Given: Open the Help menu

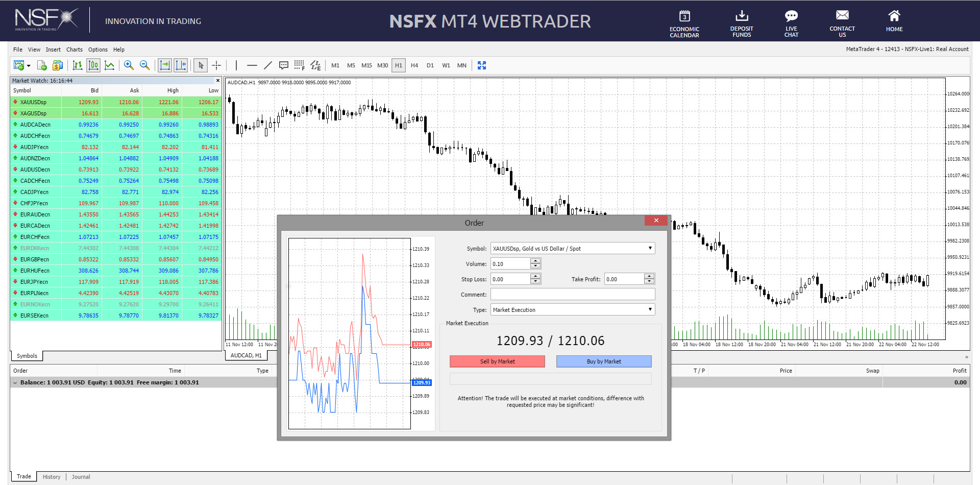Looking at the screenshot, I should click(119, 50).
